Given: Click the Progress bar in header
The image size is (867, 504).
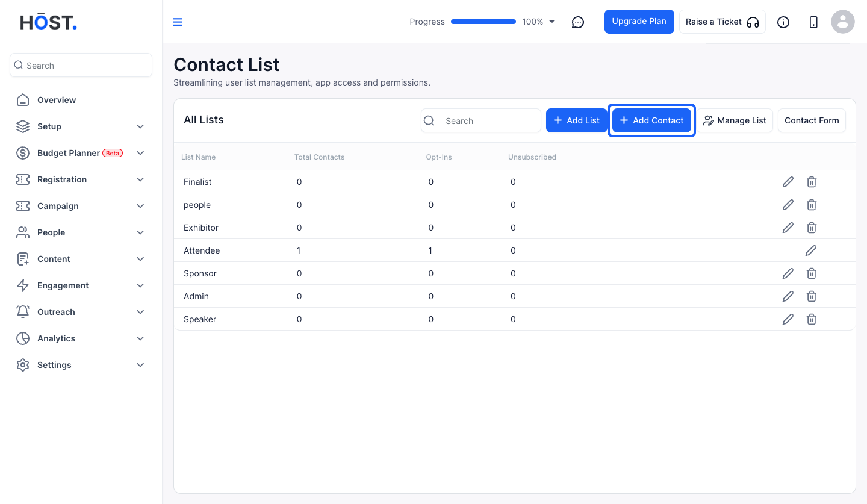Looking at the screenshot, I should pyautogui.click(x=483, y=22).
